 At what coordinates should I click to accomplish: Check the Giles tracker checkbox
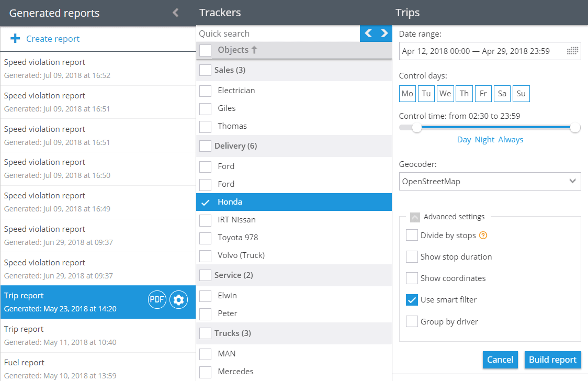tap(205, 109)
